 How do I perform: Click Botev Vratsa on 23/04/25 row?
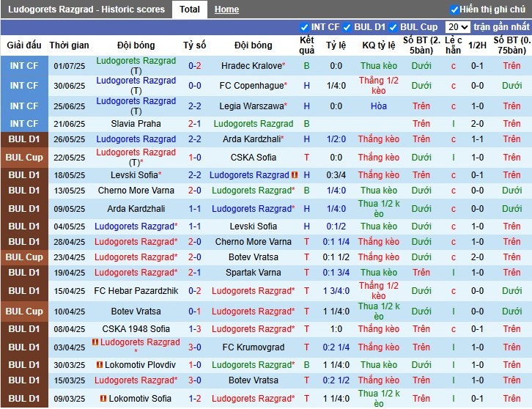click(x=253, y=257)
